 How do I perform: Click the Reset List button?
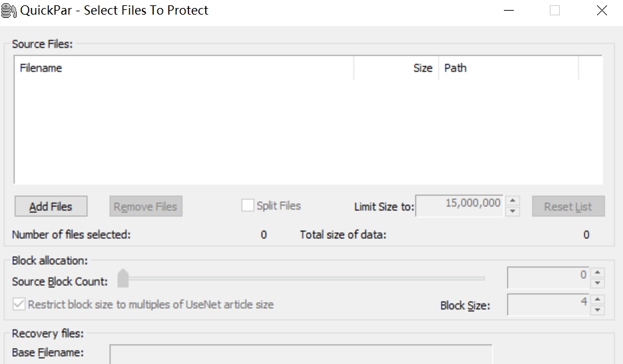[x=568, y=206]
